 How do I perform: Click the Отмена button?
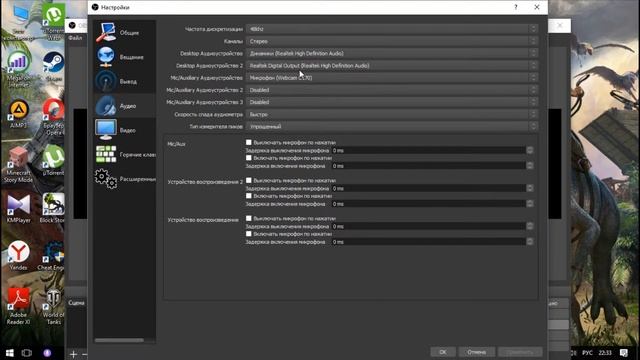point(477,352)
